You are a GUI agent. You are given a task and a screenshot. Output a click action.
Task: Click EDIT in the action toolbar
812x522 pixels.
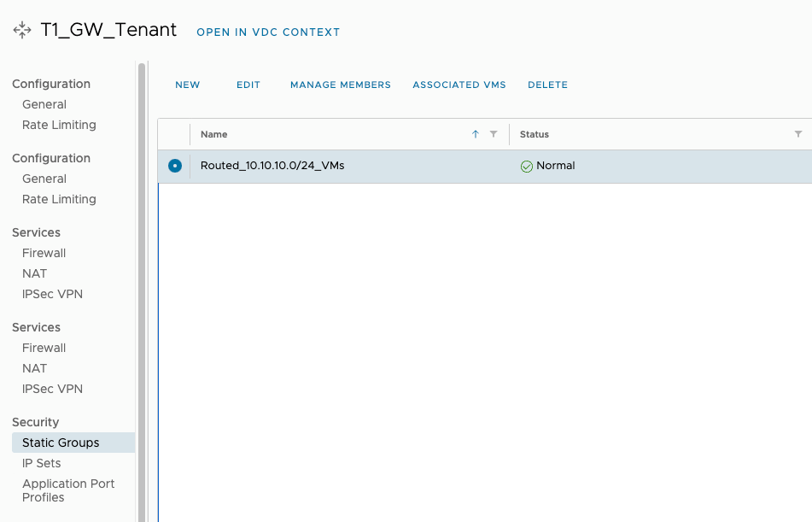click(x=248, y=85)
